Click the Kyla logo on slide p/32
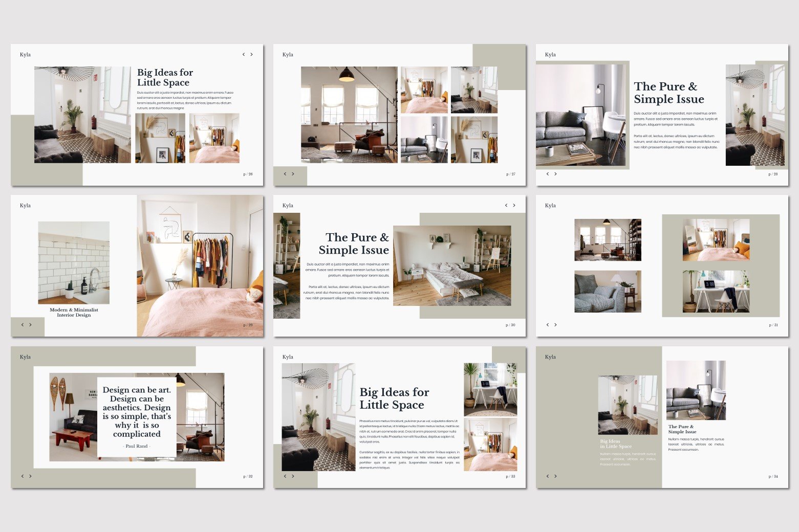Viewport: 799px width, 532px height. point(25,357)
